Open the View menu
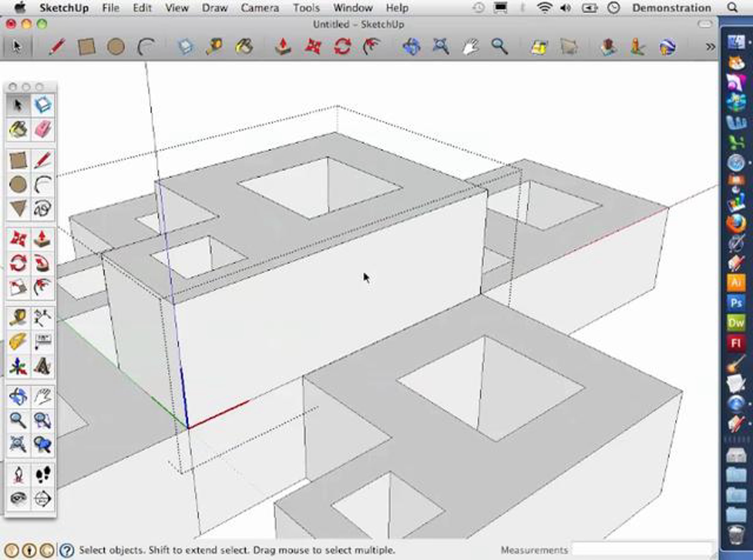This screenshot has height=560, width=753. point(177,8)
